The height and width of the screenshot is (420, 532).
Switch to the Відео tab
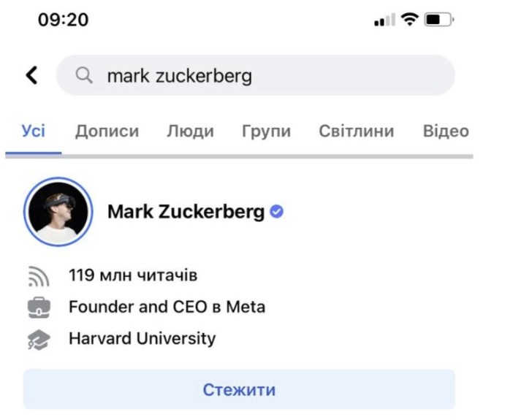click(x=445, y=131)
